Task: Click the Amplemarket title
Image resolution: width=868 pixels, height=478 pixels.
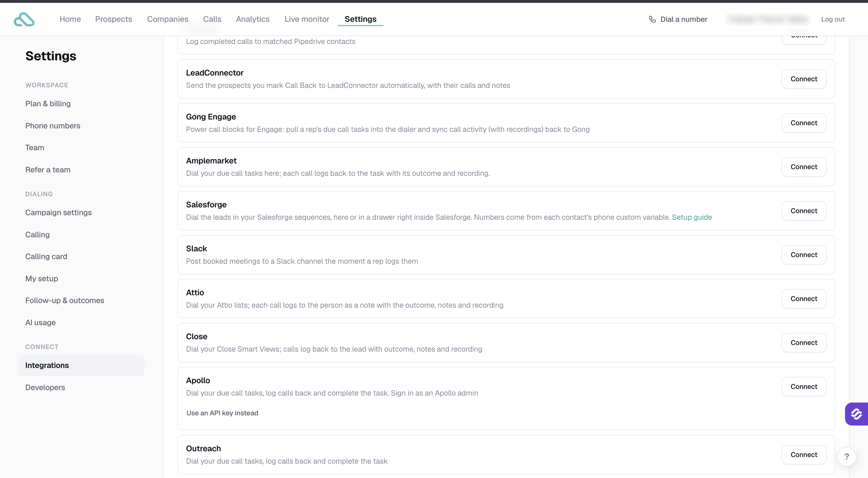Action: pos(211,161)
